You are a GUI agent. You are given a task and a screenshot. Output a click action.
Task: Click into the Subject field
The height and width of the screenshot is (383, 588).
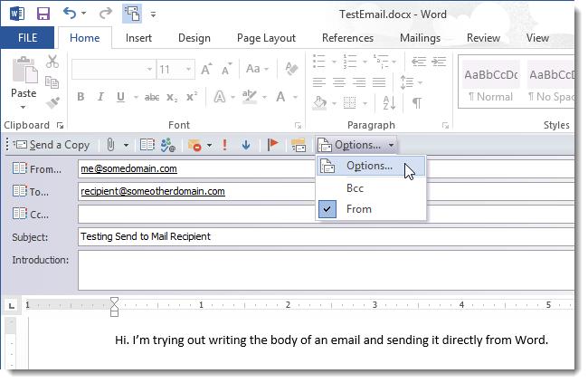(326, 236)
